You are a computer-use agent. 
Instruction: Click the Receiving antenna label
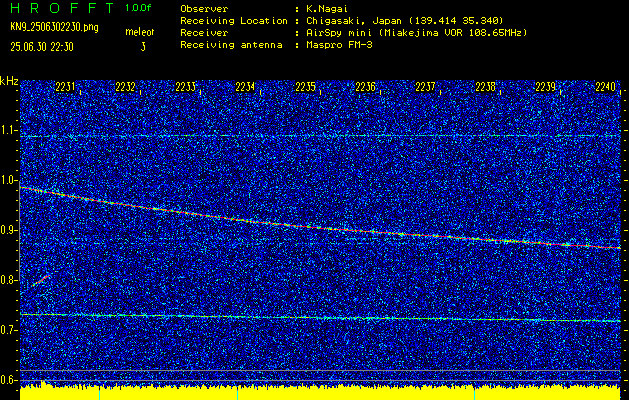(x=231, y=45)
